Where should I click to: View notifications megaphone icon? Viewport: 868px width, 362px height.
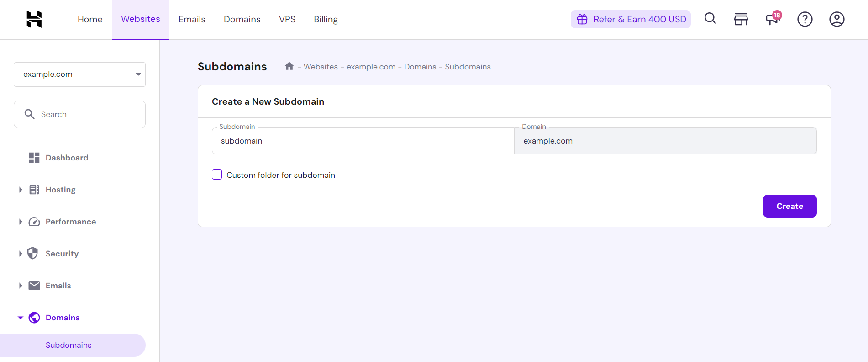773,19
